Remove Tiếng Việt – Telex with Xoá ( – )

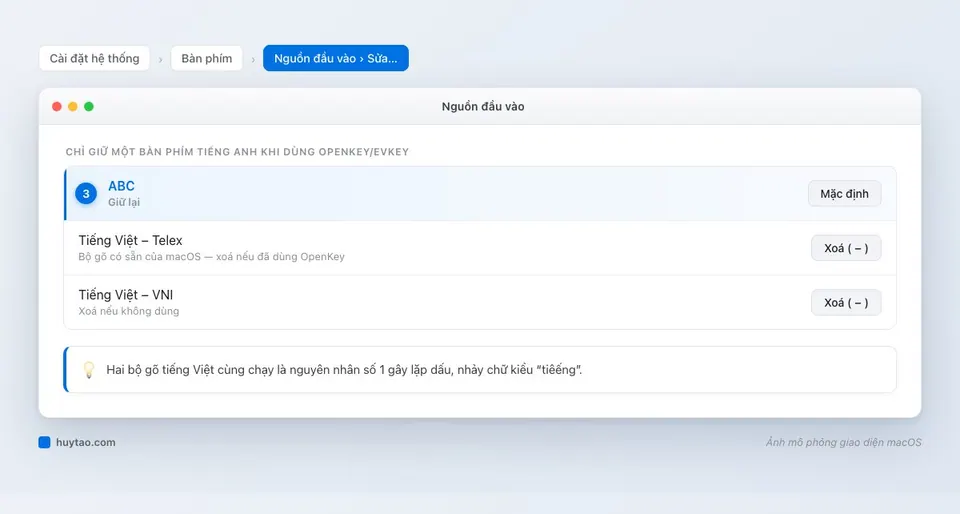846,248
